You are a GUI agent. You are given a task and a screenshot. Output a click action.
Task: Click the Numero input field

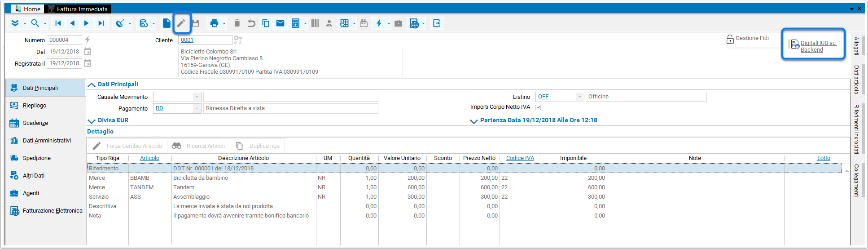64,40
